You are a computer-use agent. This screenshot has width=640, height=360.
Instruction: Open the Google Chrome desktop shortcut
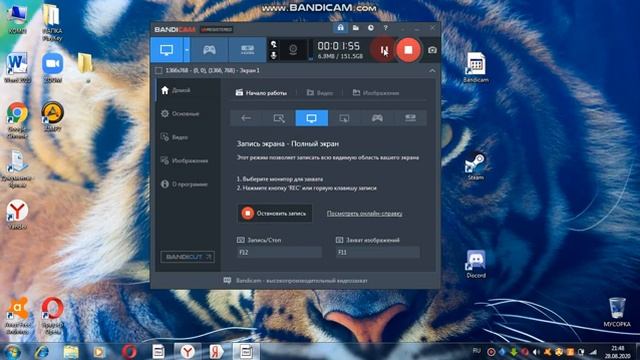coord(17,120)
